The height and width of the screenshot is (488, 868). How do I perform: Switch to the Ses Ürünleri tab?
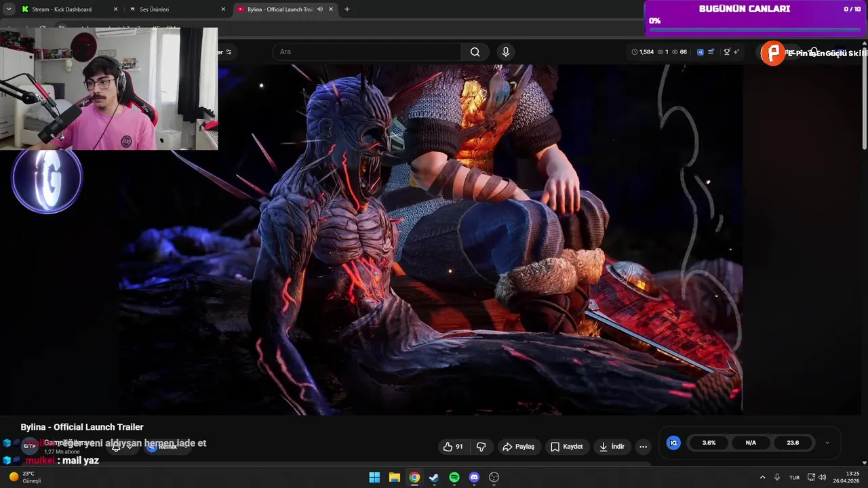point(178,9)
